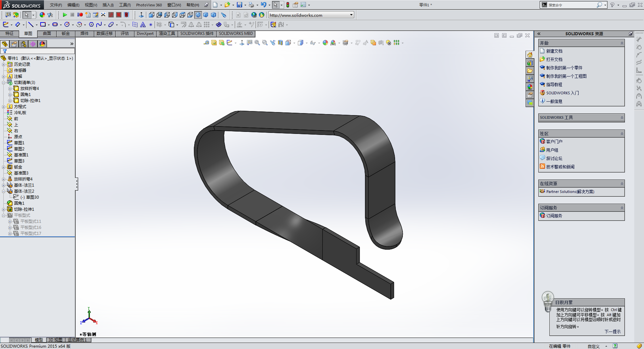The width and height of the screenshot is (644, 349).
Task: Click the 搜索命令 search box
Action: [x=572, y=5]
